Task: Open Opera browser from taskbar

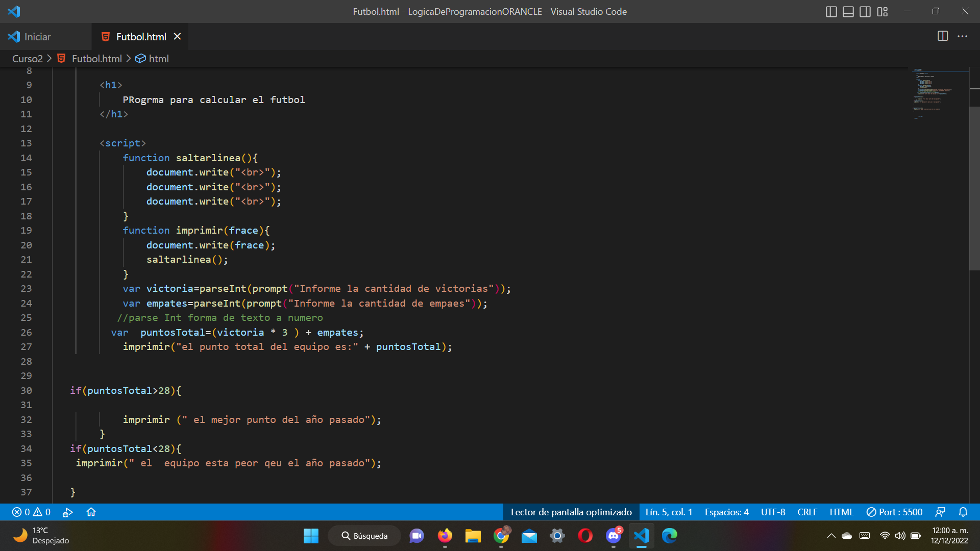Action: click(x=585, y=536)
